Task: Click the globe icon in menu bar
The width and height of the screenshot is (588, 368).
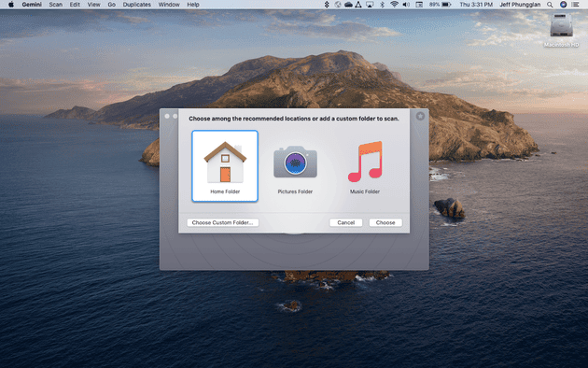Action: tap(338, 5)
